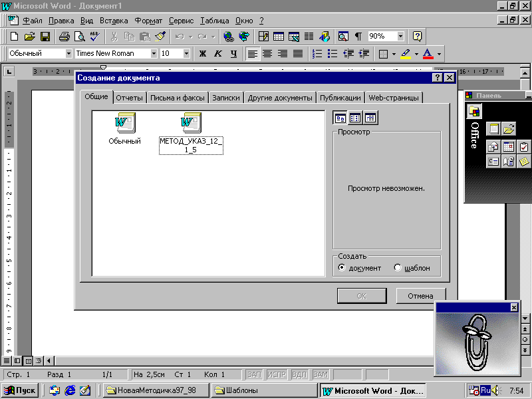The height and width of the screenshot is (399, 532).
Task: Create a new blank document from the toolbar
Action: coord(14,37)
